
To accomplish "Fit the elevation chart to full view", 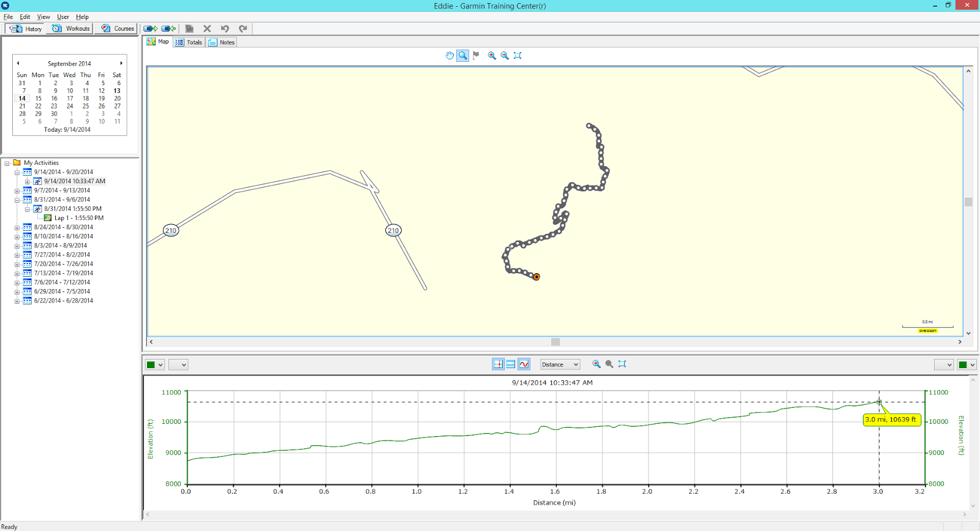I will click(622, 364).
